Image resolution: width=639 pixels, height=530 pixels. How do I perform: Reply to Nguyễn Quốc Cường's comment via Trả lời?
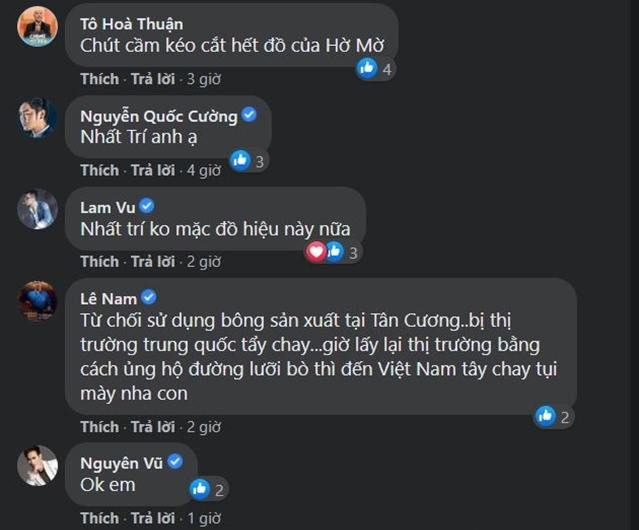[x=153, y=170]
